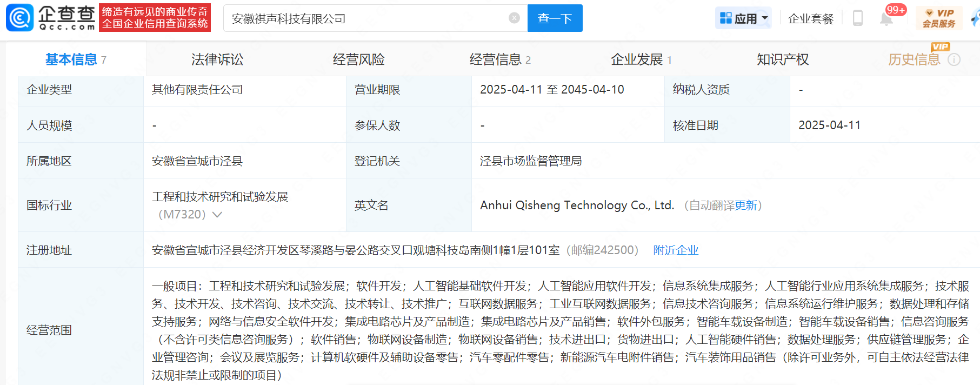Click the 99+ notification badge

[x=896, y=10]
